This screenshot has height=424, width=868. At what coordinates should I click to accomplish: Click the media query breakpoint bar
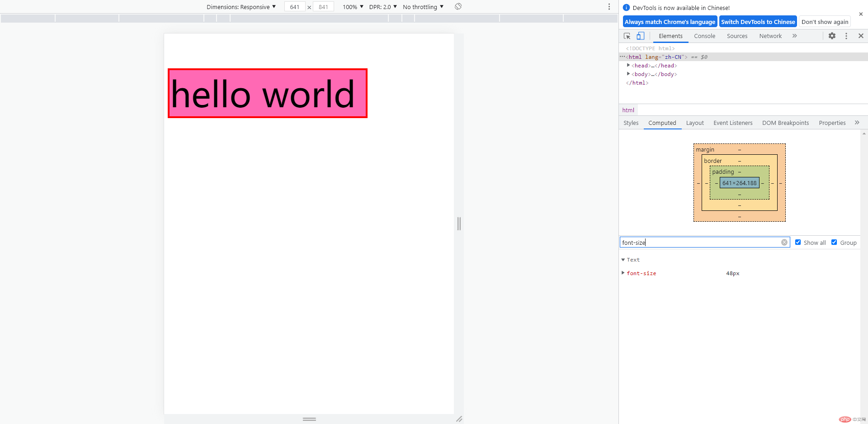tap(309, 18)
